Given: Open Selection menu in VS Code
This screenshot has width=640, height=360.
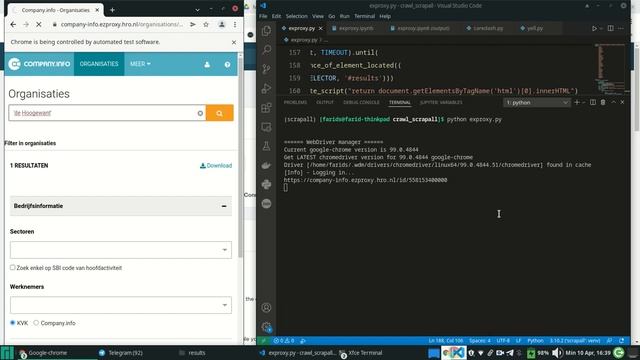Looking at the screenshot, I should pos(297,16).
